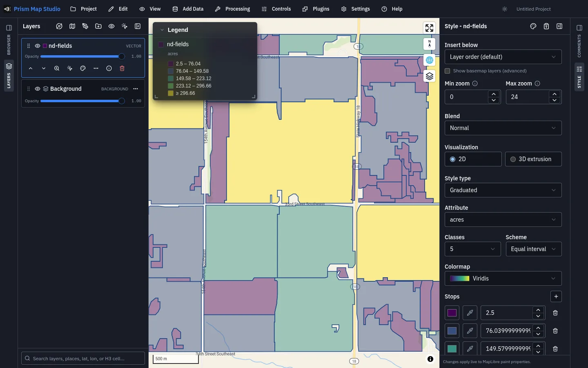Screen dimensions: 588x368
Task: Open the Scheme dropdown showing Equal interval
Action: tap(533, 249)
